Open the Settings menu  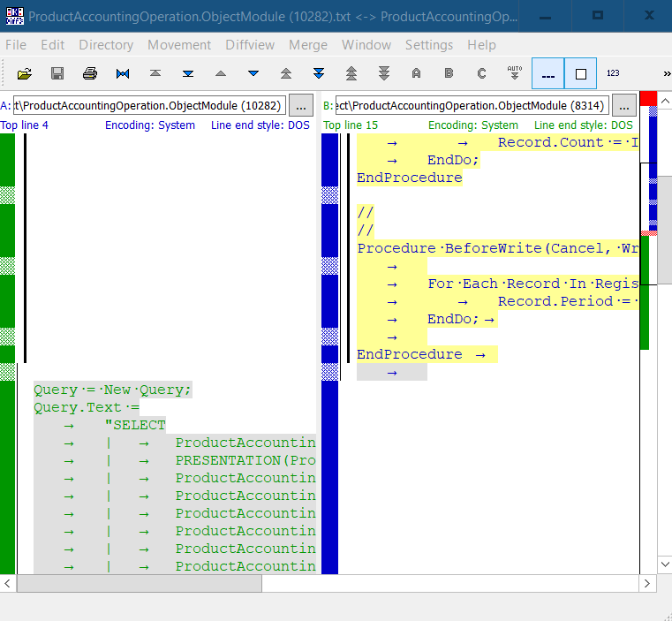tap(431, 45)
